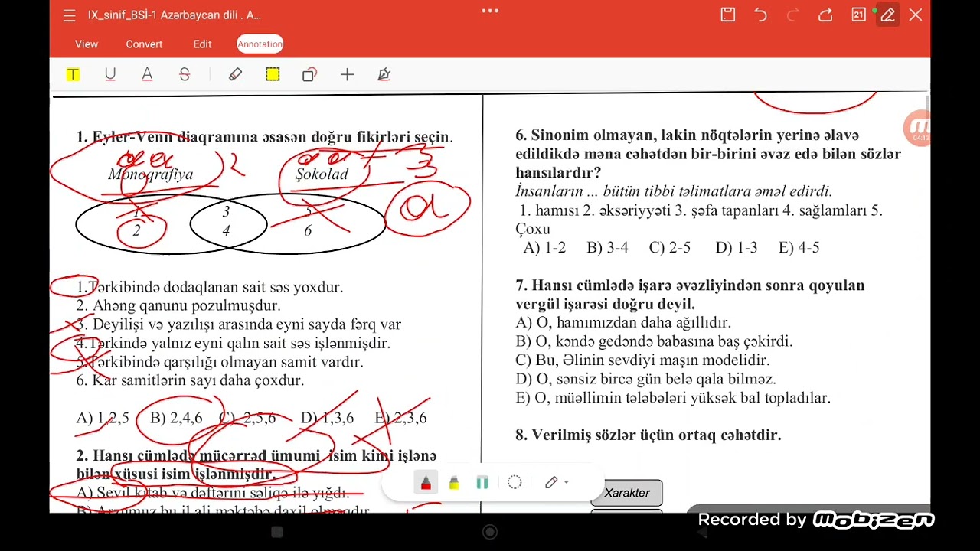This screenshot has width=980, height=551.
Task: Click statement 2. Ahəng qanunu pozulmuşdur
Action: click(x=178, y=305)
